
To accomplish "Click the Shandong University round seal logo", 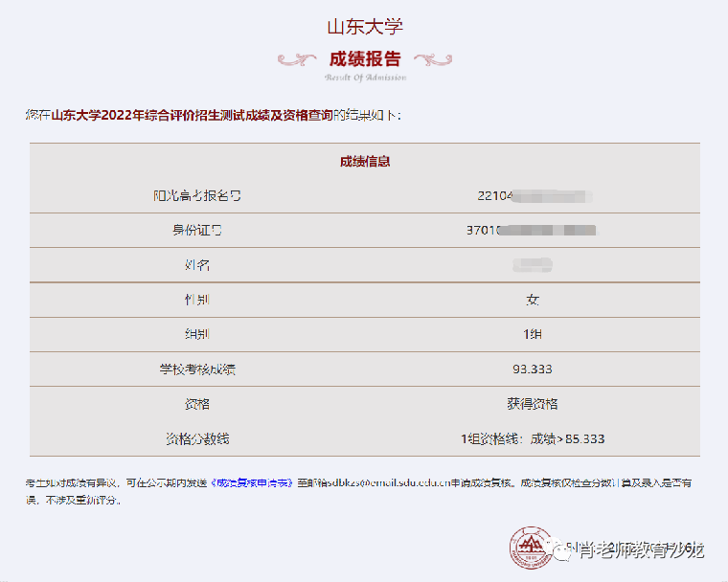I will pos(531,548).
